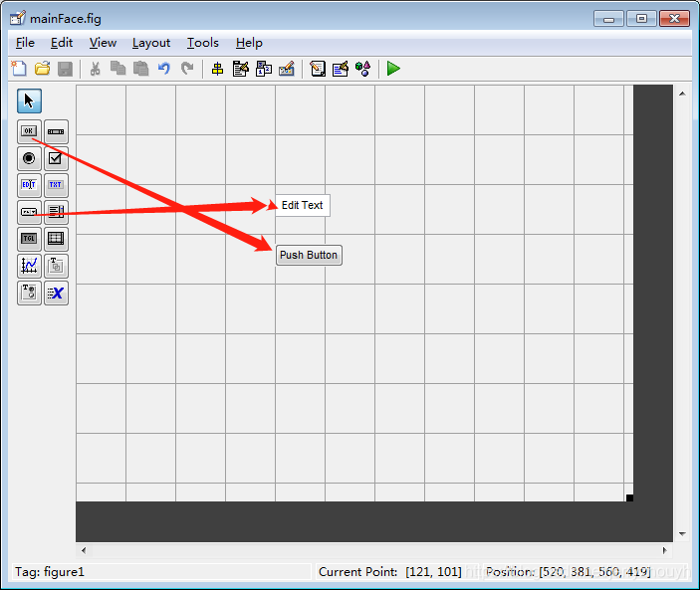Select the Toggle Button component tool
700x590 pixels.
[x=29, y=239]
